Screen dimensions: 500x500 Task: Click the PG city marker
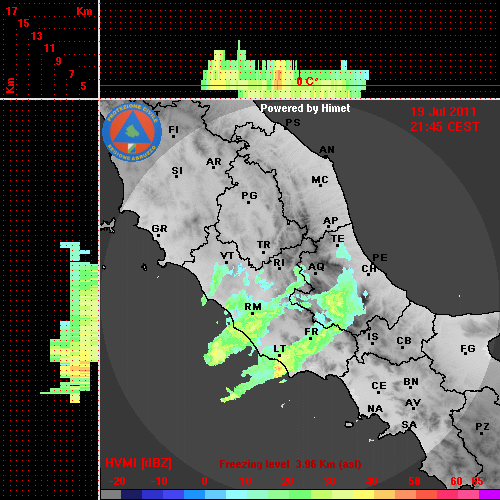(248, 202)
